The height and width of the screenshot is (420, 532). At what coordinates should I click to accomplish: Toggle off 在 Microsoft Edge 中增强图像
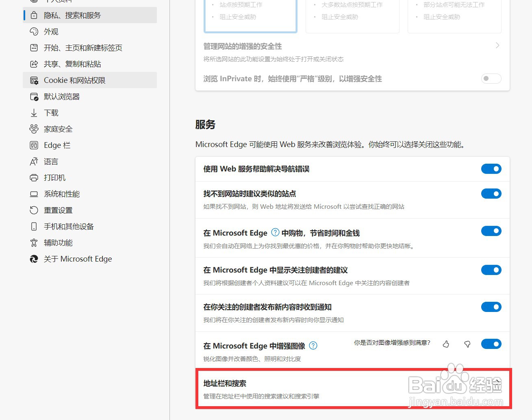pos(491,344)
